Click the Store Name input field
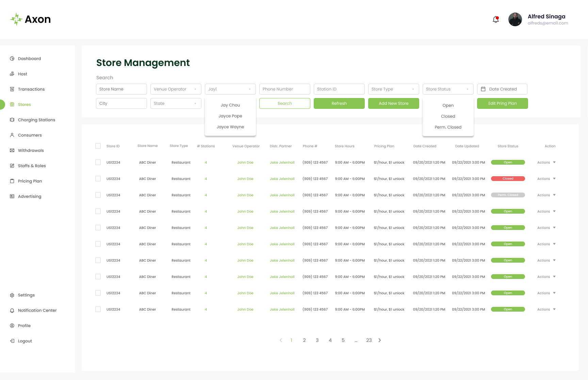 (x=121, y=89)
